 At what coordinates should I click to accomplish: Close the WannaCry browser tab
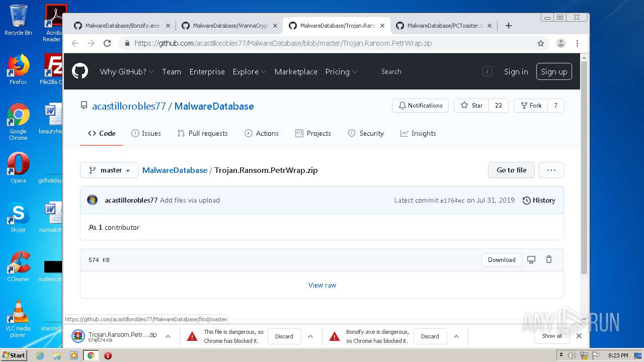[275, 26]
